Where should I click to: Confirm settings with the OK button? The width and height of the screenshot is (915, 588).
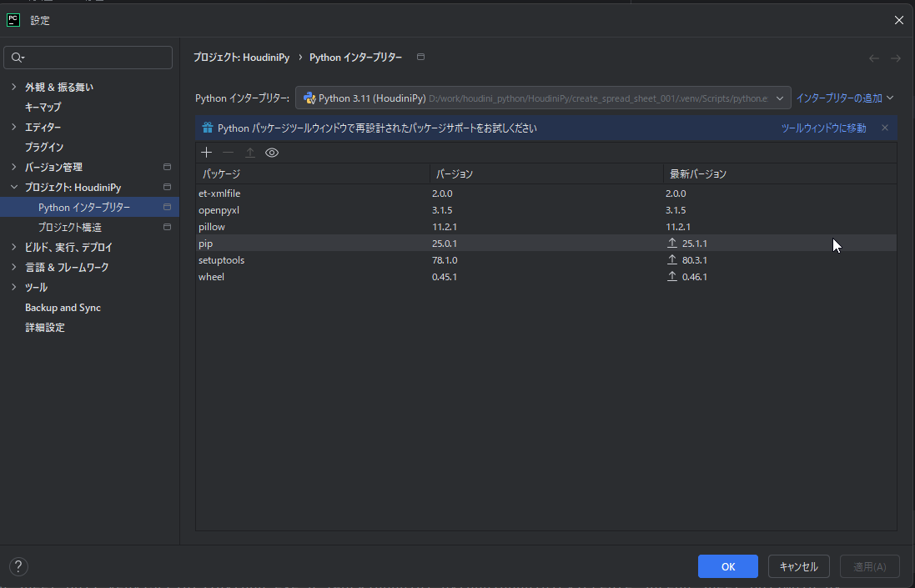click(x=727, y=566)
